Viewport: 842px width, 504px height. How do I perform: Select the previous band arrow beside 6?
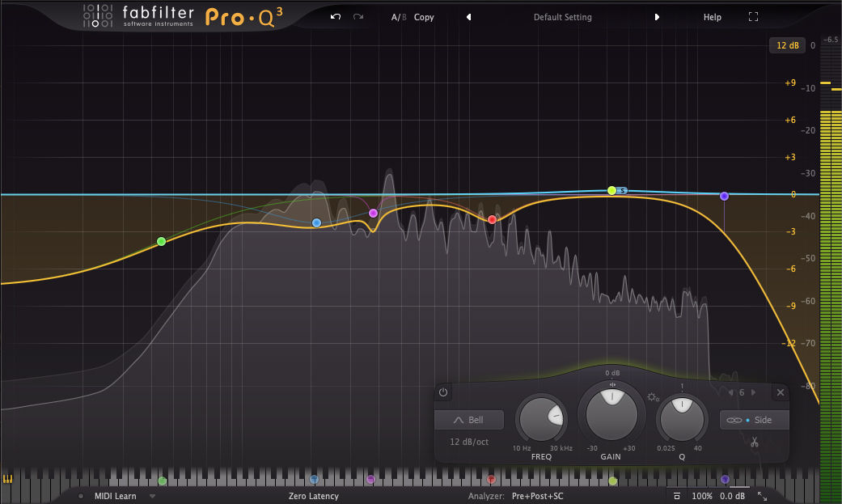point(730,392)
